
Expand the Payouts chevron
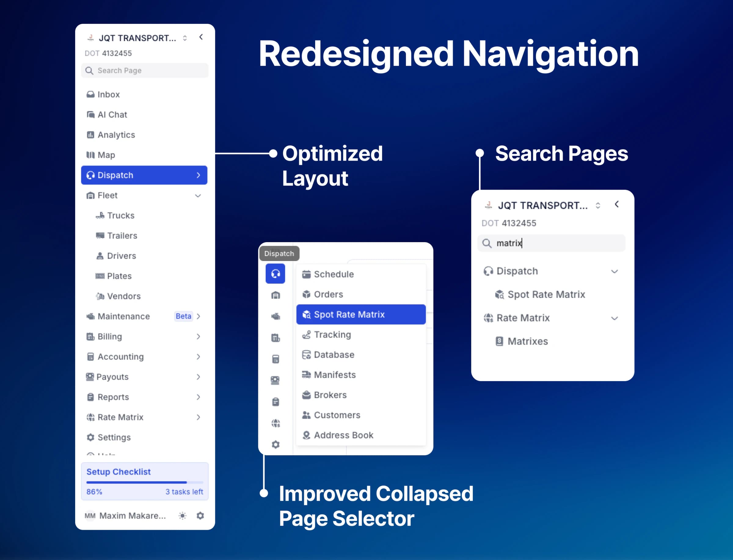(x=199, y=377)
